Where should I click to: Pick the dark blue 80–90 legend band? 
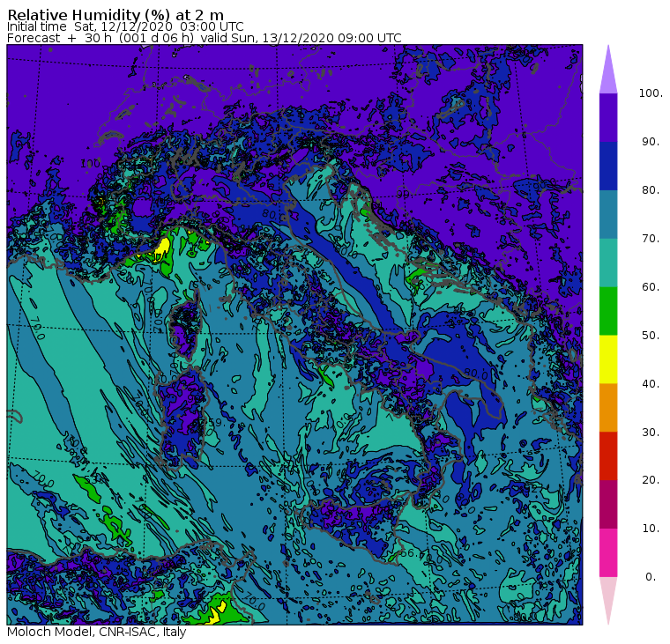608,166
